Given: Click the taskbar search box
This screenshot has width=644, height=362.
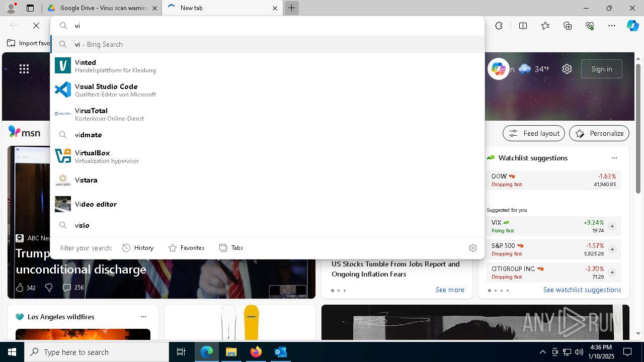Looking at the screenshot, I should coord(97,352).
